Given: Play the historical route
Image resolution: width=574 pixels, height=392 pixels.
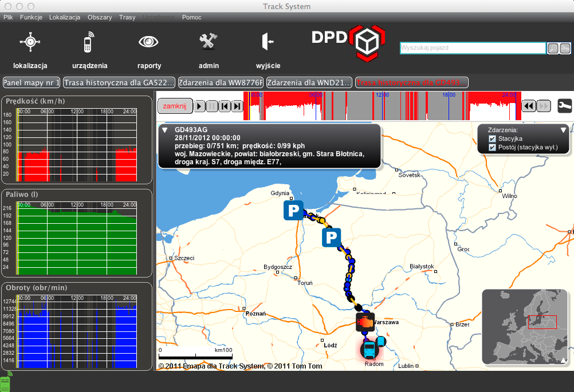Looking at the screenshot, I should tap(199, 106).
